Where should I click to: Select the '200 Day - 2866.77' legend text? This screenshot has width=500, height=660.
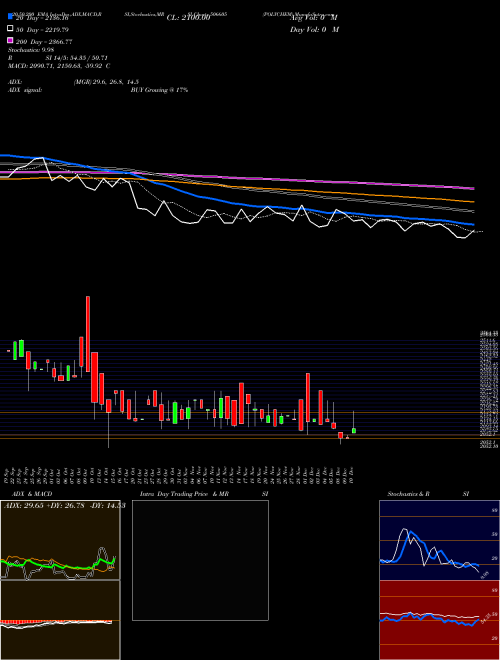44,42
